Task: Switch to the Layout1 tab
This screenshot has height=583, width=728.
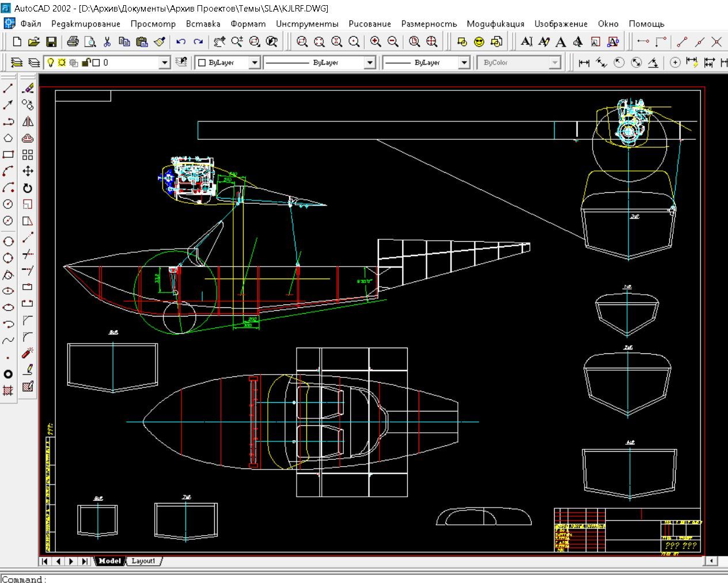Action: [x=144, y=561]
